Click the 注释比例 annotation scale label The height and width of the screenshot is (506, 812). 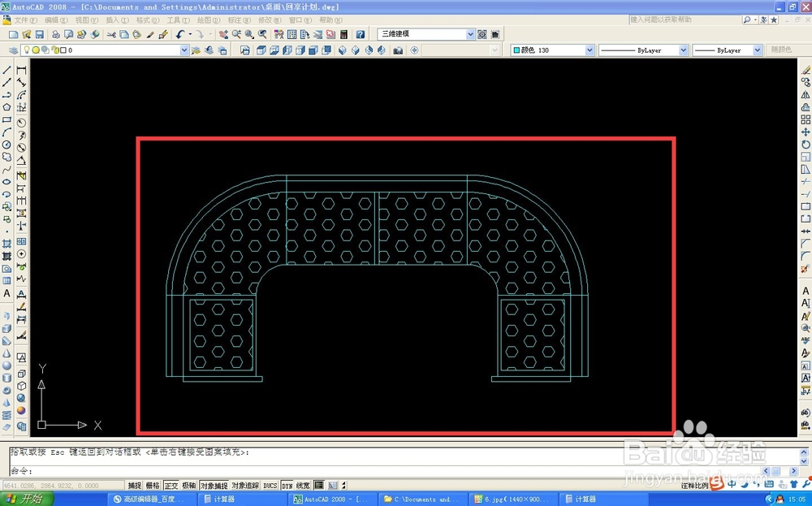tap(695, 486)
